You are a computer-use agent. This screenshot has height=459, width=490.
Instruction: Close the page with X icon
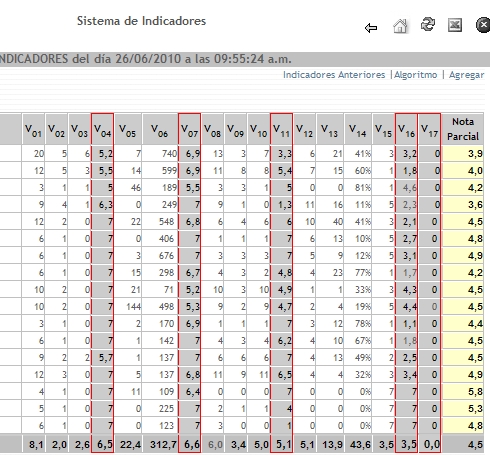pyautogui.click(x=483, y=25)
